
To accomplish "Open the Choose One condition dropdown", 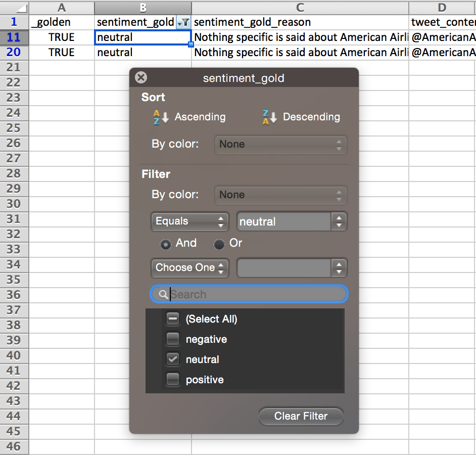I will pyautogui.click(x=189, y=268).
